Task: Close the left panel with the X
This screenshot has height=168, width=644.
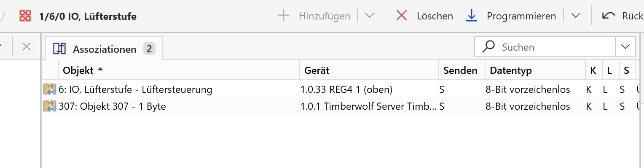Action: 27,46
